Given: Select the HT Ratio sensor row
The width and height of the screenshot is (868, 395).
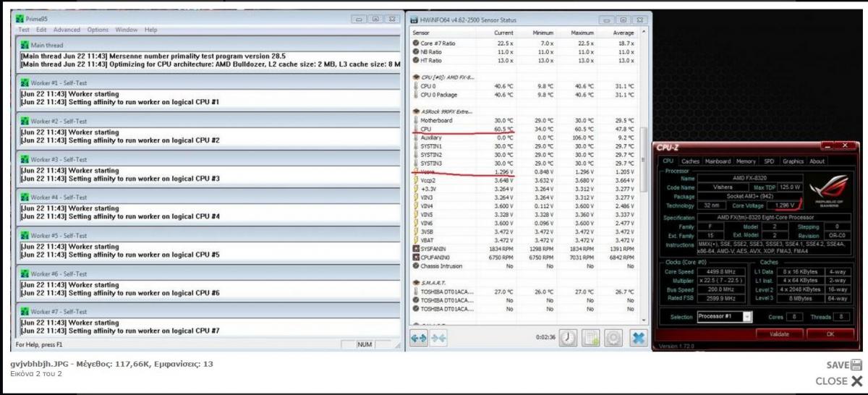Looking at the screenshot, I should point(524,60).
